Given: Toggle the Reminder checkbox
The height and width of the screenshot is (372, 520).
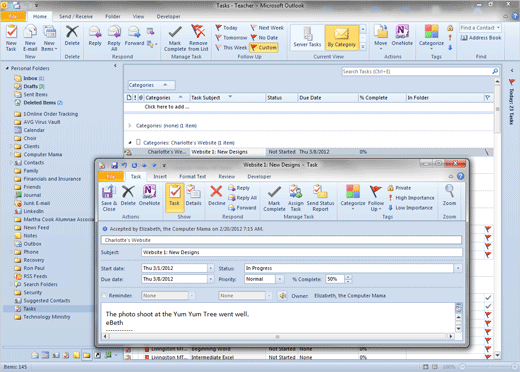Looking at the screenshot, I should 104,296.
